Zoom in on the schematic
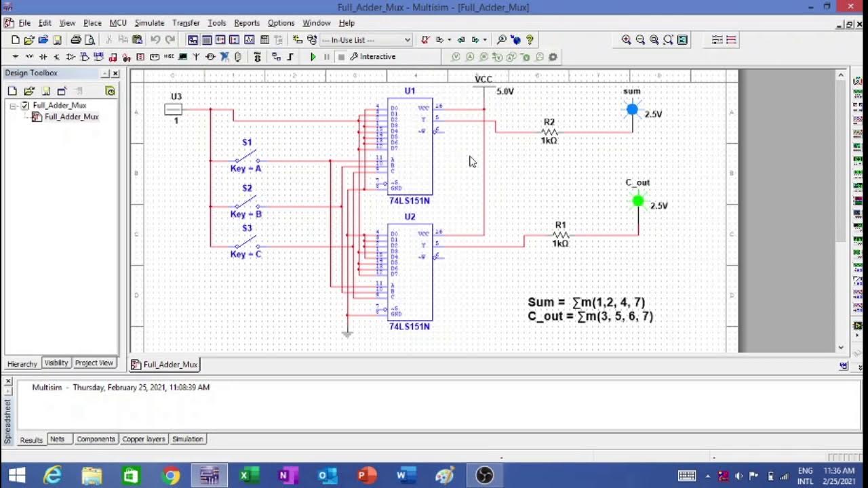Image resolution: width=868 pixels, height=488 pixels. click(x=626, y=40)
